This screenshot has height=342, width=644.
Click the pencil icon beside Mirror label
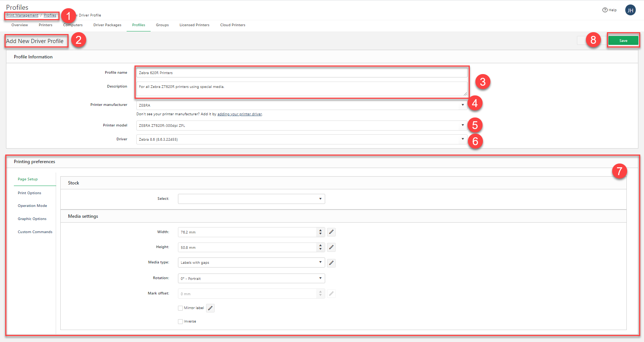(210, 308)
